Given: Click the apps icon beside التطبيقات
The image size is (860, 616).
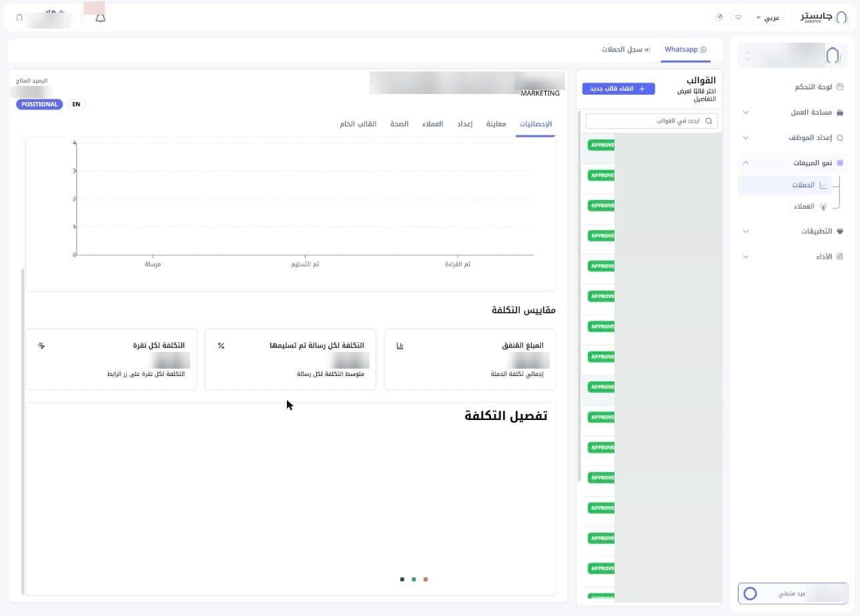Looking at the screenshot, I should pos(840,231).
